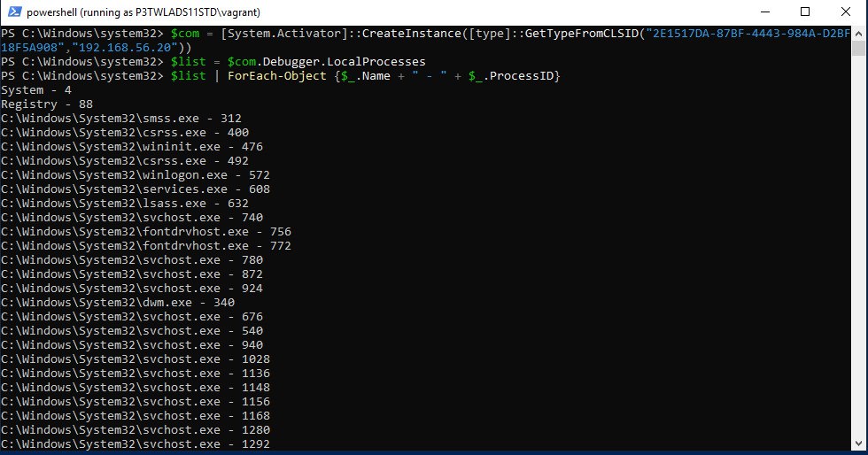
Task: Click the dwm.exe - 340 line
Action: click(117, 303)
